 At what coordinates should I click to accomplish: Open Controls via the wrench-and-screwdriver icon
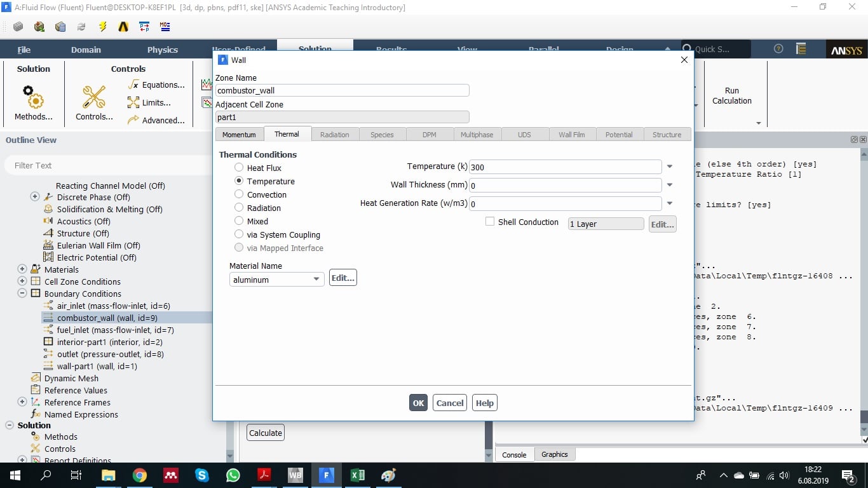pyautogui.click(x=94, y=97)
